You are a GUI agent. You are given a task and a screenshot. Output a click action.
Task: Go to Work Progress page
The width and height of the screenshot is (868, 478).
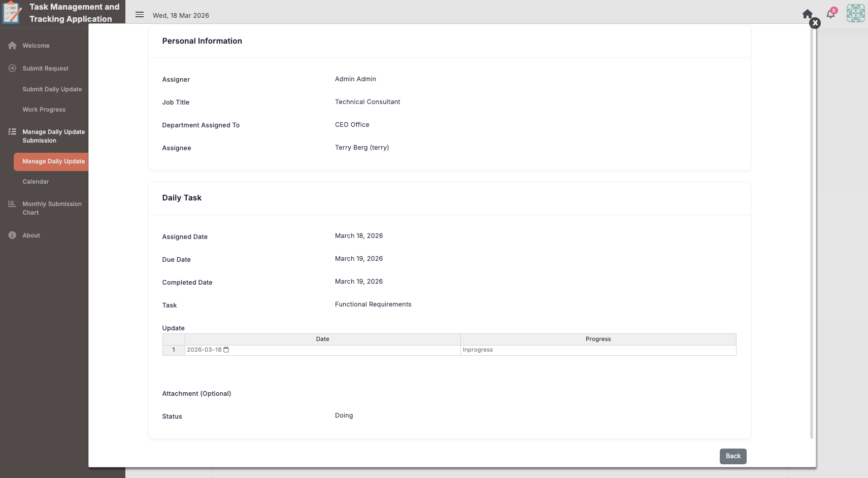(x=44, y=110)
